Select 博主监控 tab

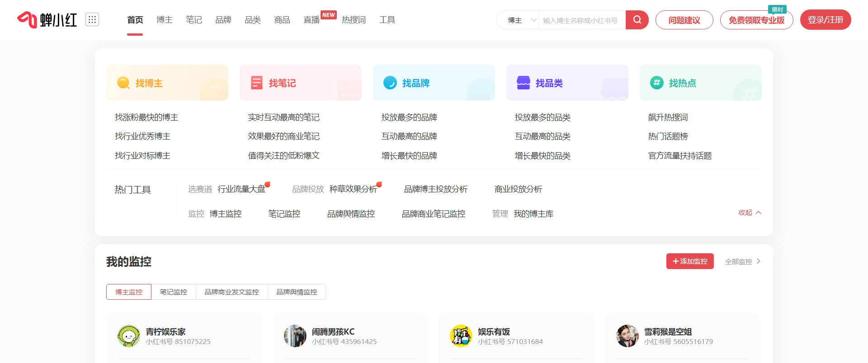129,292
